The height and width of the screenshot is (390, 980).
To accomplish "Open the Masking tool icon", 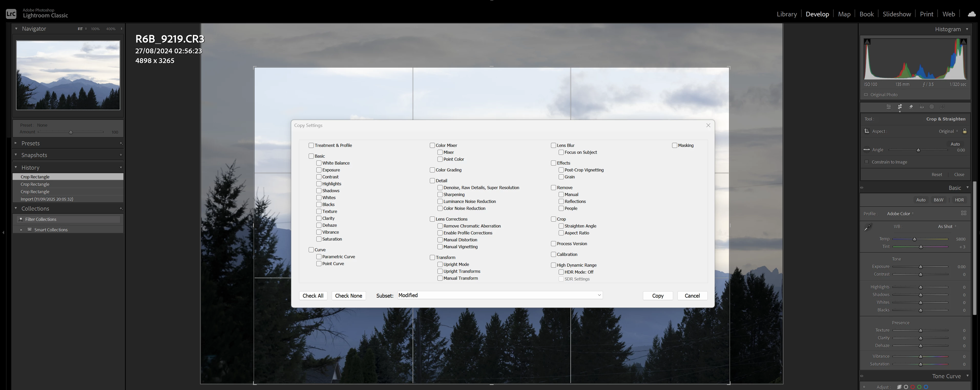I will (x=932, y=107).
